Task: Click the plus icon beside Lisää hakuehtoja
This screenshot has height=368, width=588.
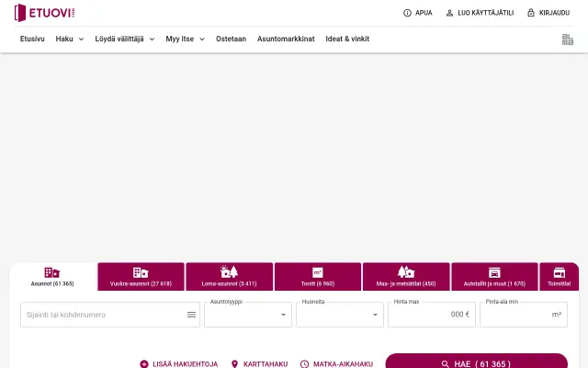Action: [x=144, y=364]
